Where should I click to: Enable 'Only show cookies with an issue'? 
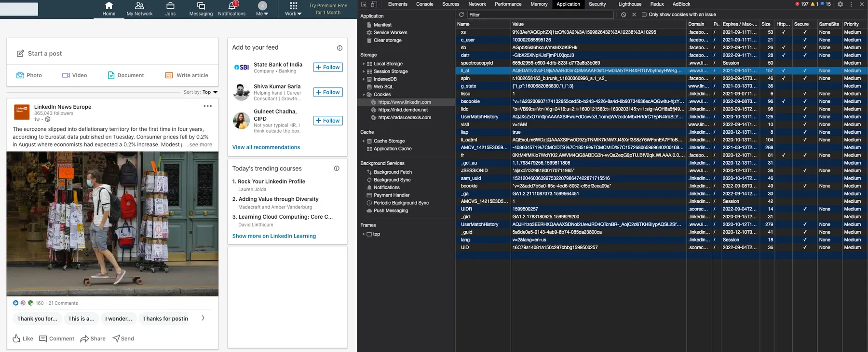click(644, 14)
